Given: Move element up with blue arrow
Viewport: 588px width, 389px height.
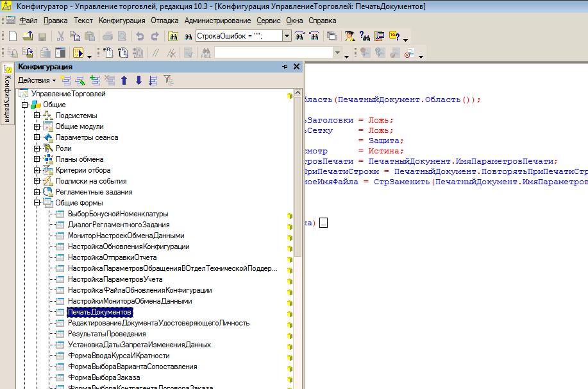Looking at the screenshot, I should click(124, 80).
